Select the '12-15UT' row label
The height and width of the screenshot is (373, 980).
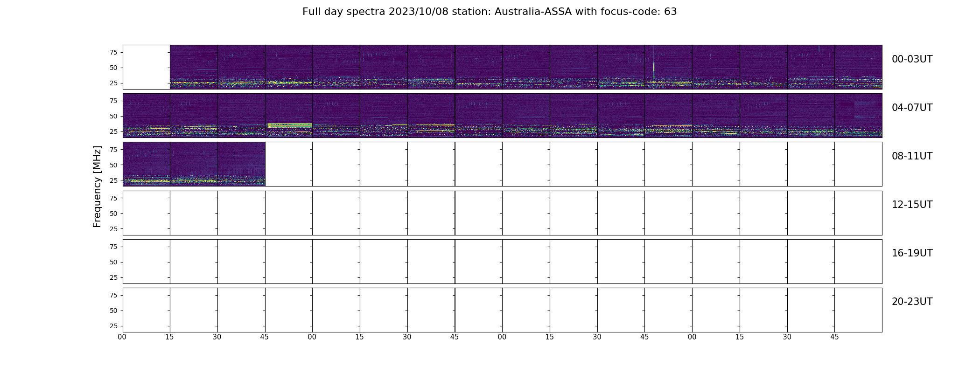(x=912, y=205)
